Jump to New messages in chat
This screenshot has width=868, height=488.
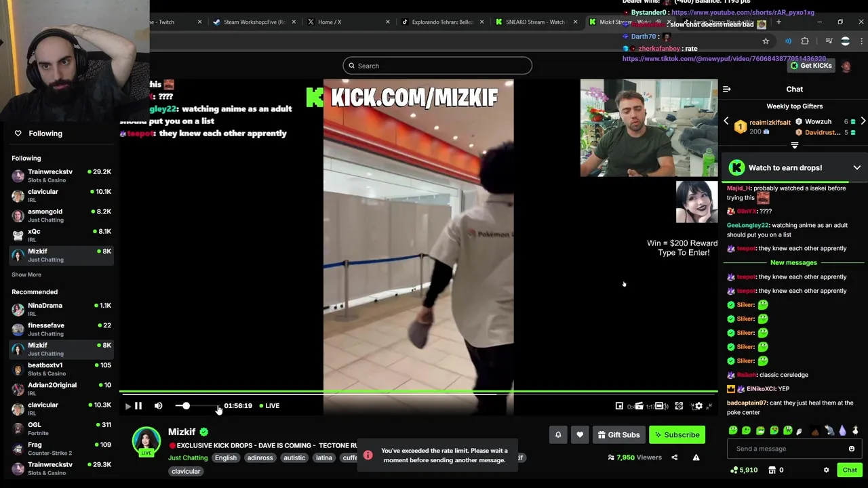point(793,262)
